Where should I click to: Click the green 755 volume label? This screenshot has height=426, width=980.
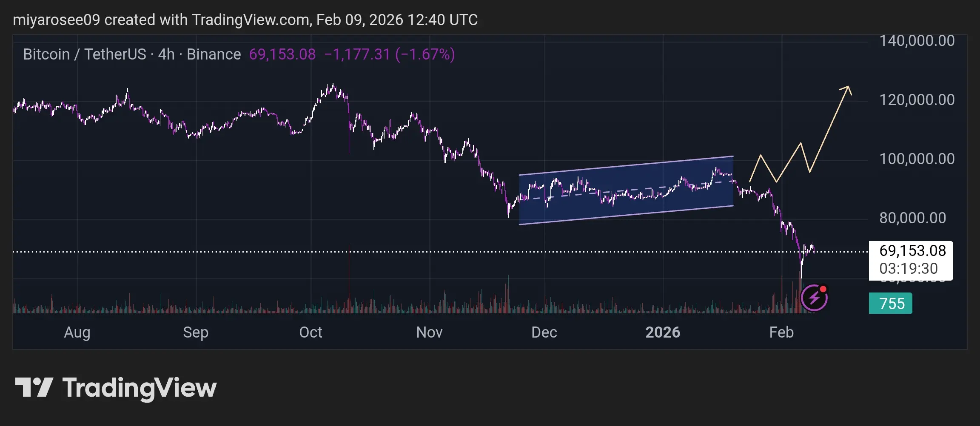click(x=890, y=304)
